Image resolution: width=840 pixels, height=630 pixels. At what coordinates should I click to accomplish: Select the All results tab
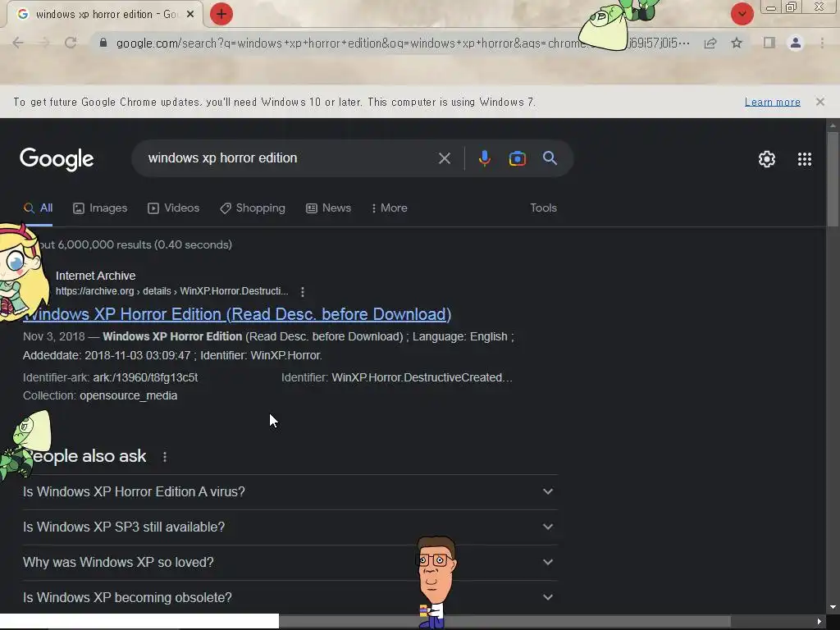(x=38, y=208)
